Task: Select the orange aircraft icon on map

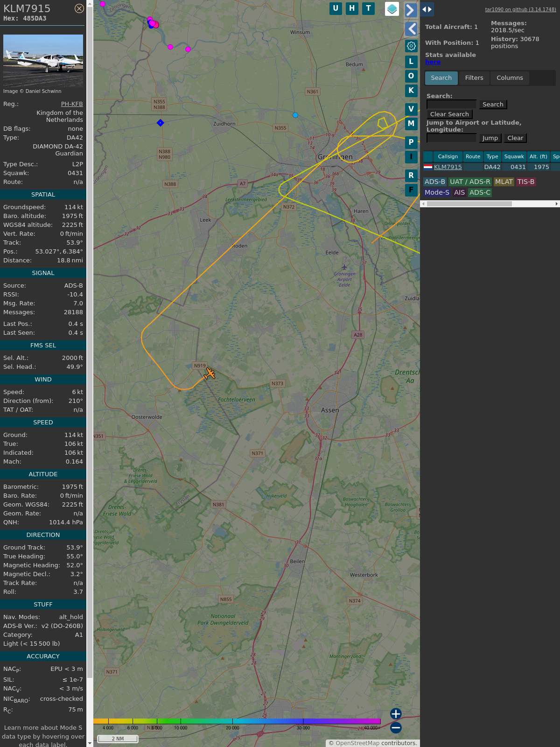Action: (x=210, y=373)
